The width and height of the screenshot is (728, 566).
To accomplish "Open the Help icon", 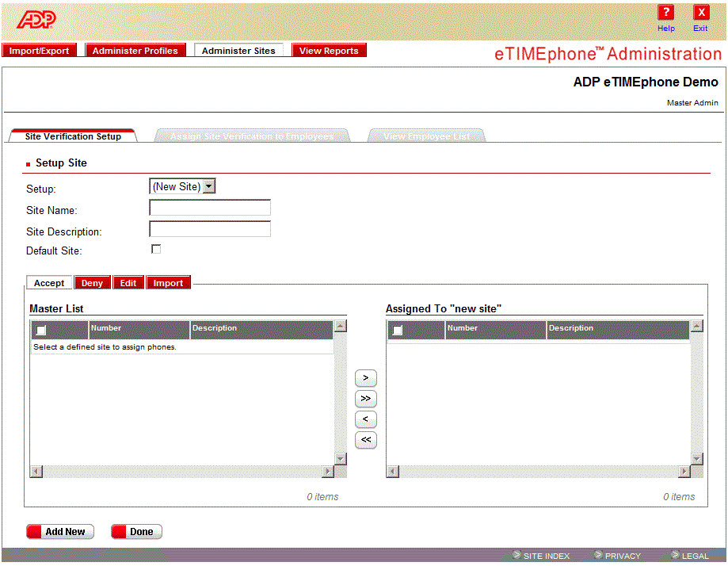I will tap(665, 13).
